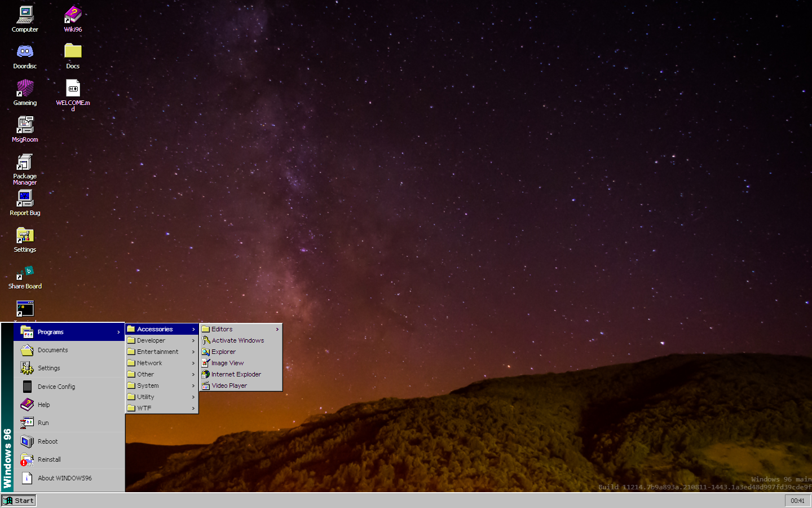The width and height of the screenshot is (812, 508).
Task: Choose Other in the Programs menu
Action: pyautogui.click(x=162, y=374)
